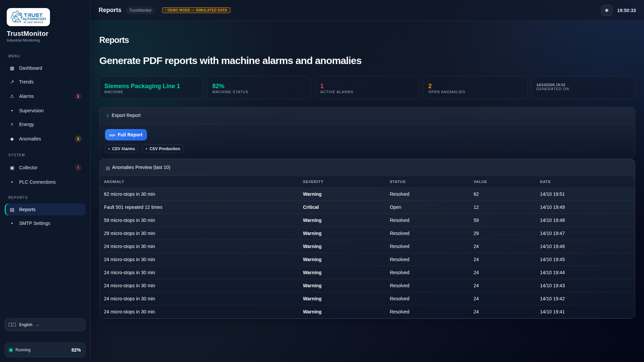Screen dimensions: 644x362
Task: Click the Siemens Packaging Line 1 card
Action: pos(151,87)
